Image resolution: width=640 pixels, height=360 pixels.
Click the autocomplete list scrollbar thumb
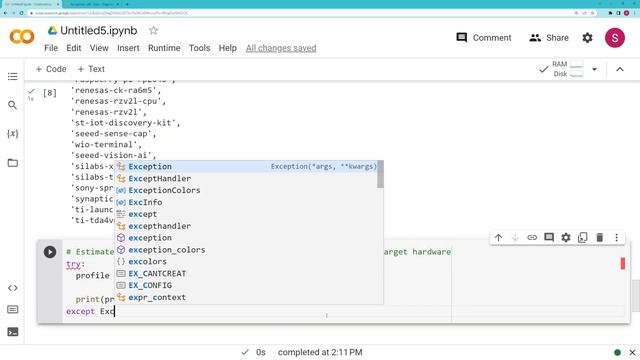[380, 174]
